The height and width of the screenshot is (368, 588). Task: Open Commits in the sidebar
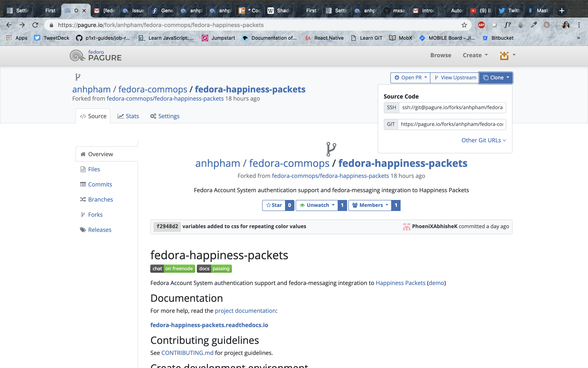pyautogui.click(x=96, y=184)
